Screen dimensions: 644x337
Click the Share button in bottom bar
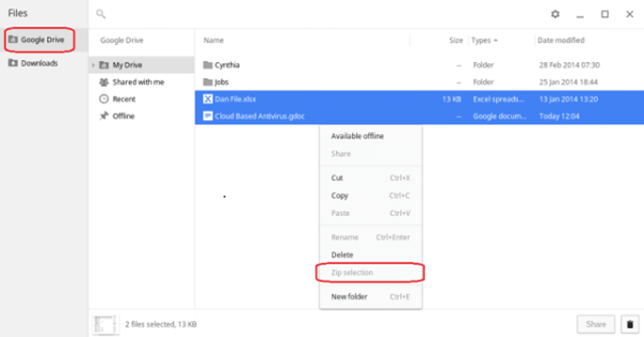(596, 324)
